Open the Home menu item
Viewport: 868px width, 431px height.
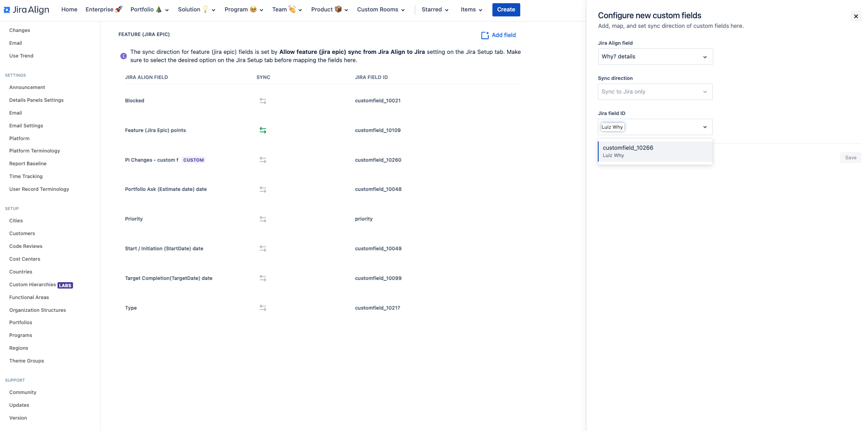(69, 10)
